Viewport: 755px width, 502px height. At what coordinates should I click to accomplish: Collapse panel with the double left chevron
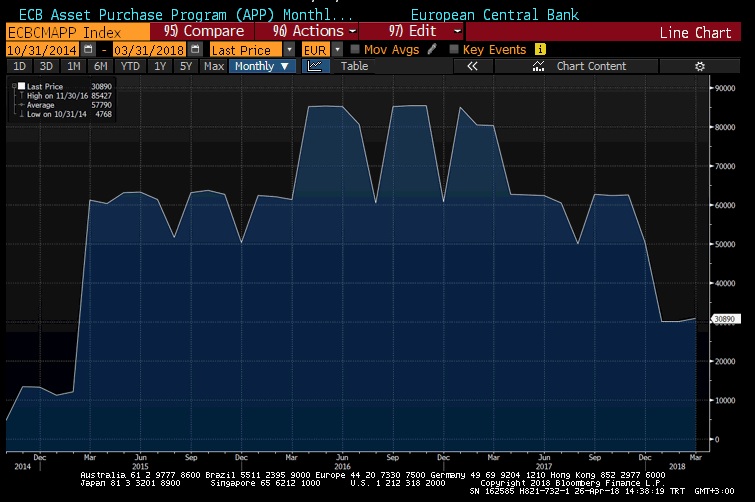(x=473, y=66)
